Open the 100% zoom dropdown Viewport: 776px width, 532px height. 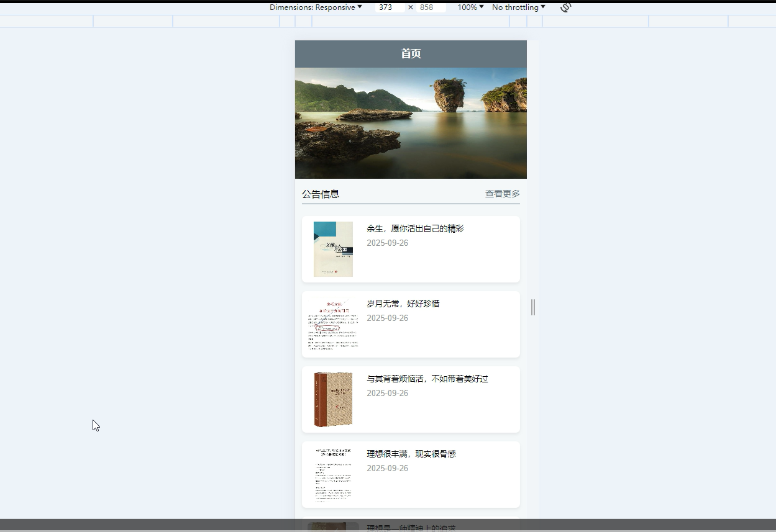470,7
